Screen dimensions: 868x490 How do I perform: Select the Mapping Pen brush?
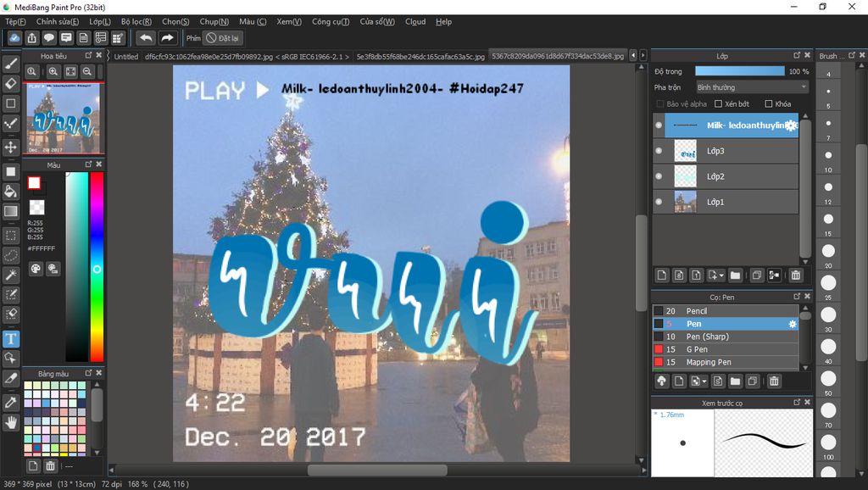click(x=726, y=362)
